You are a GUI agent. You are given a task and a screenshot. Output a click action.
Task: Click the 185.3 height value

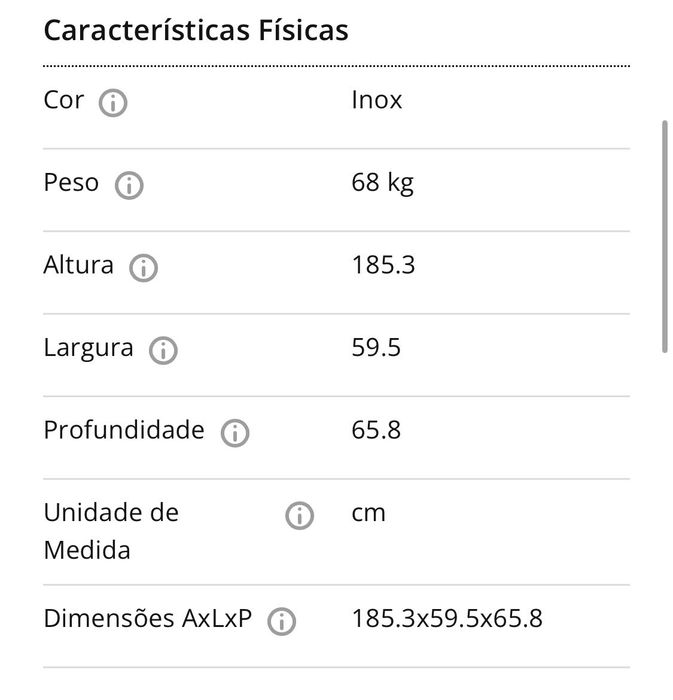tap(383, 265)
